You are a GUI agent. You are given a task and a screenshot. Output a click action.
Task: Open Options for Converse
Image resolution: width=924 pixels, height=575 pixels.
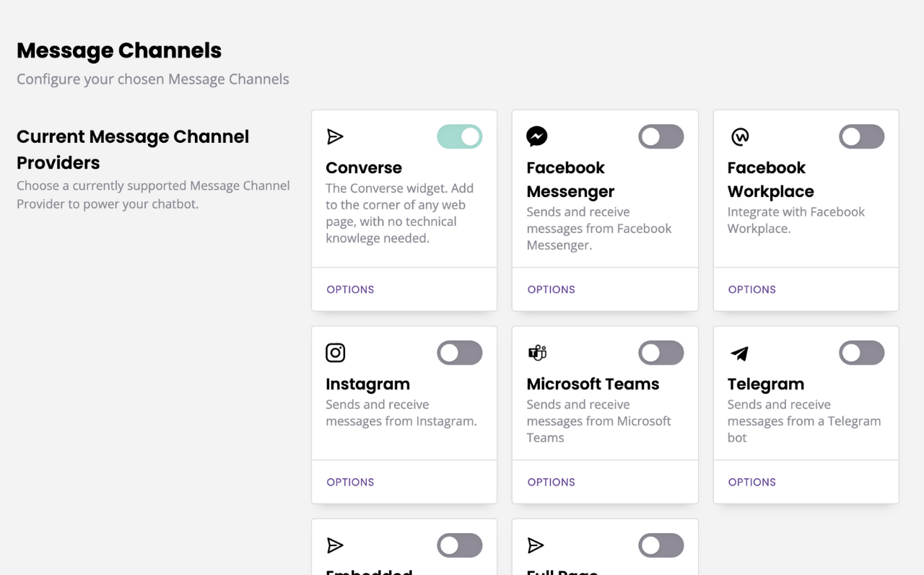tap(350, 289)
